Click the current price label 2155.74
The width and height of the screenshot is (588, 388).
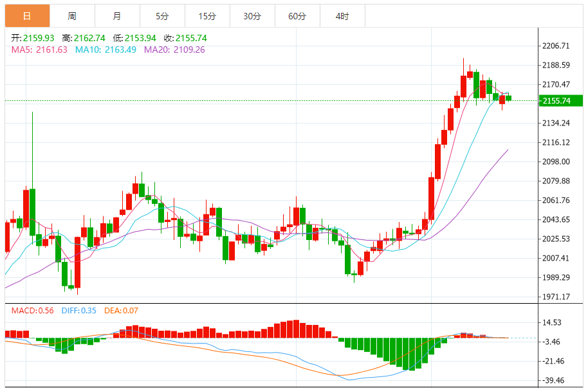(x=560, y=100)
